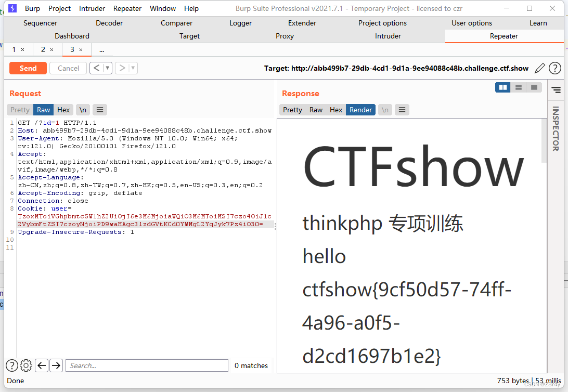The width and height of the screenshot is (568, 392).
Task: Click the Burp Suite logo icon
Action: [12, 8]
